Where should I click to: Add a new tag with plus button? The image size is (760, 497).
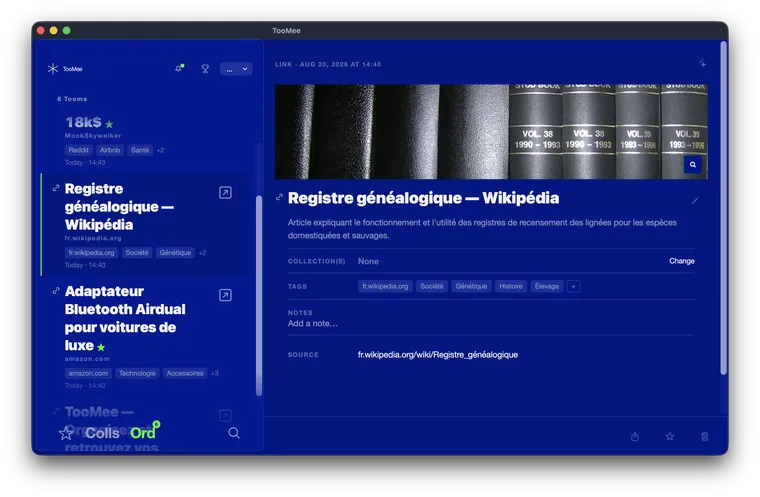point(573,287)
